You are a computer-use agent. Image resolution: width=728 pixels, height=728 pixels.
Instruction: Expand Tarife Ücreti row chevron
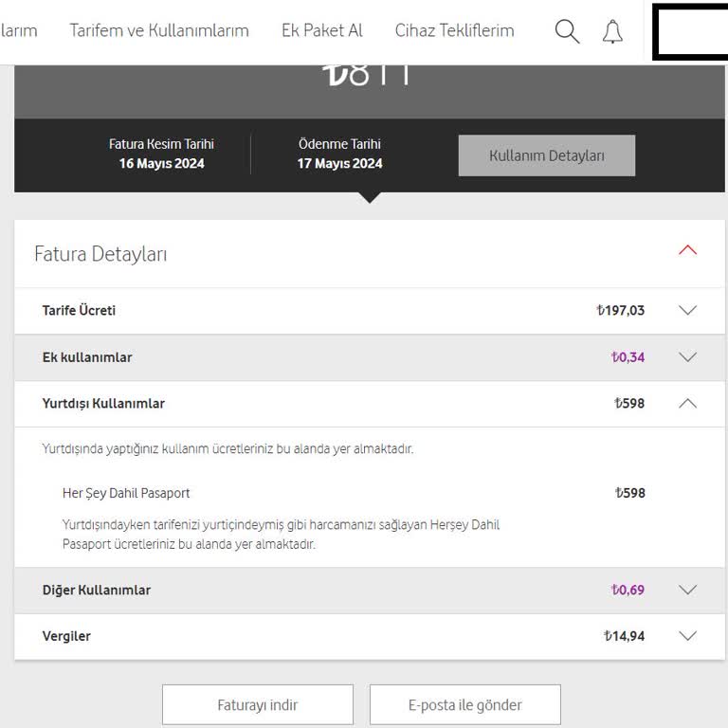point(687,310)
